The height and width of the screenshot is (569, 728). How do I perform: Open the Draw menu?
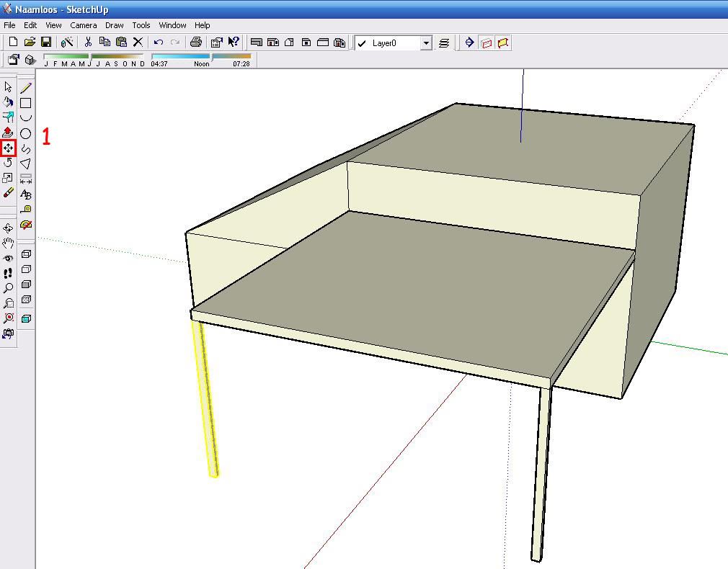114,25
